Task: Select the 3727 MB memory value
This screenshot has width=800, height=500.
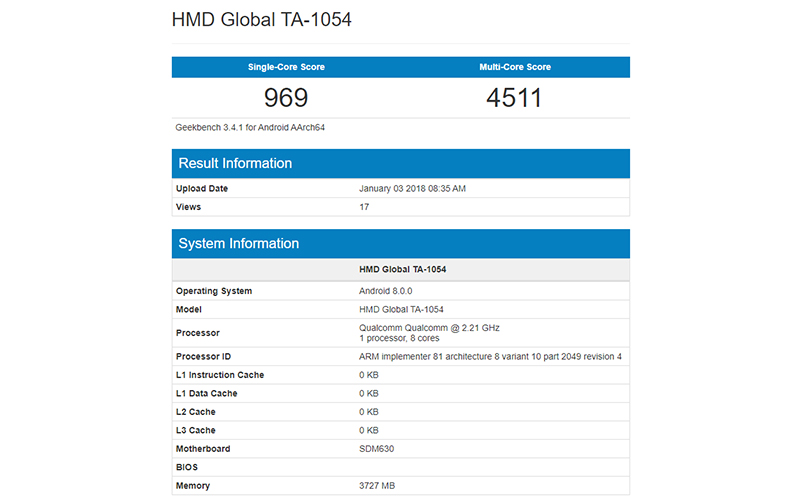Action: click(377, 486)
